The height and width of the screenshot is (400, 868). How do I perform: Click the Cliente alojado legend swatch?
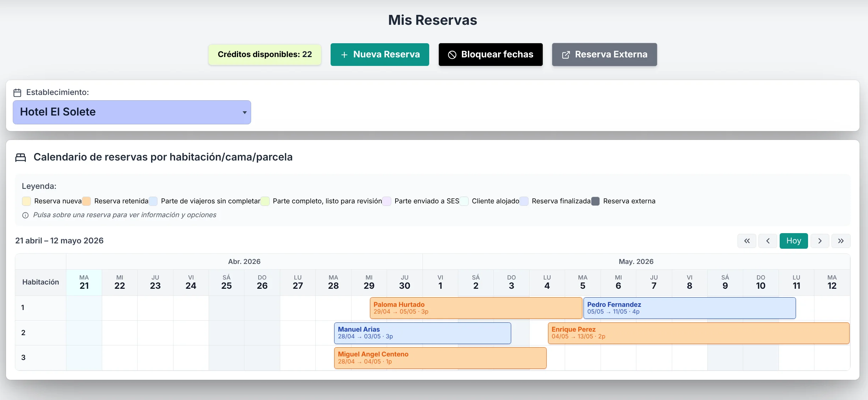pos(464,201)
